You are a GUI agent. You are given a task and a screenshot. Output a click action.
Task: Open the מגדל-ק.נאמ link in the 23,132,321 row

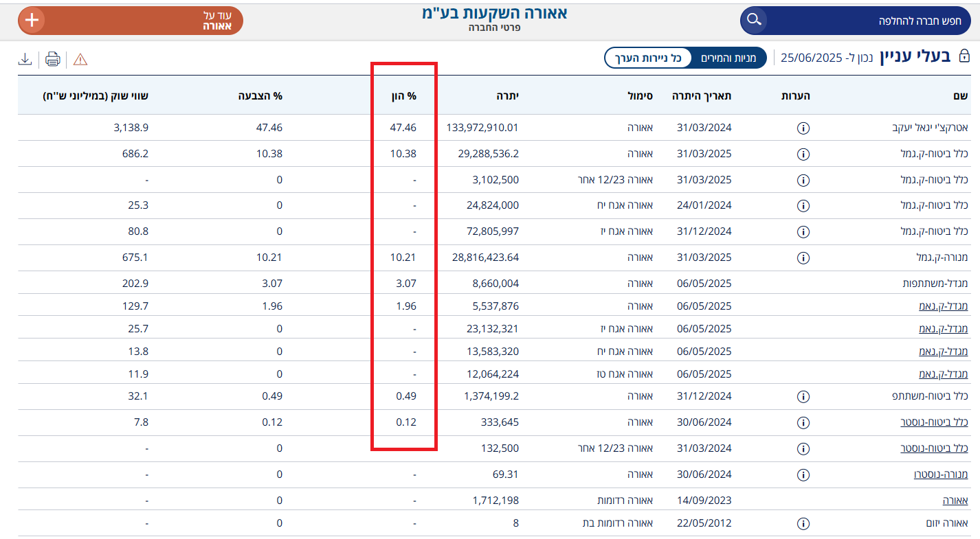(944, 329)
